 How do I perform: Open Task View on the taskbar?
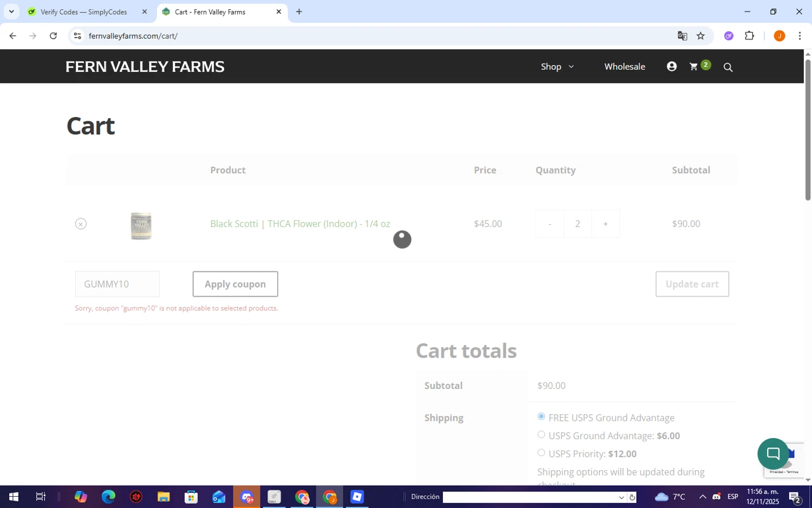click(41, 497)
